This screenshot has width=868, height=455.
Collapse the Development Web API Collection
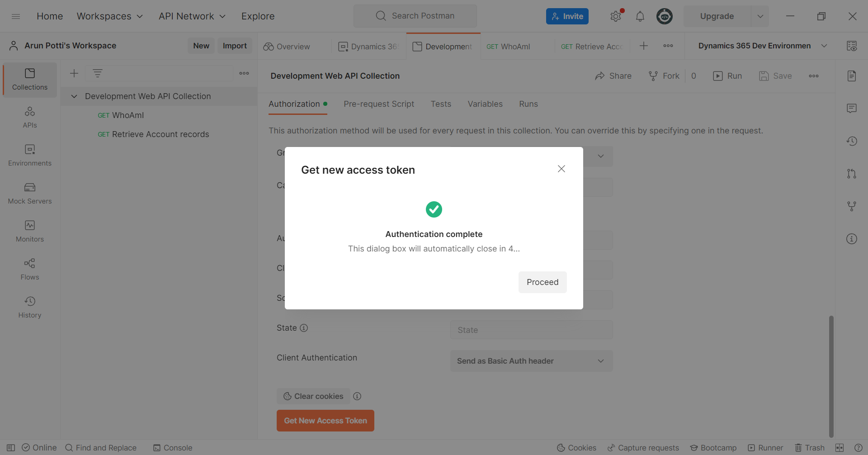74,96
